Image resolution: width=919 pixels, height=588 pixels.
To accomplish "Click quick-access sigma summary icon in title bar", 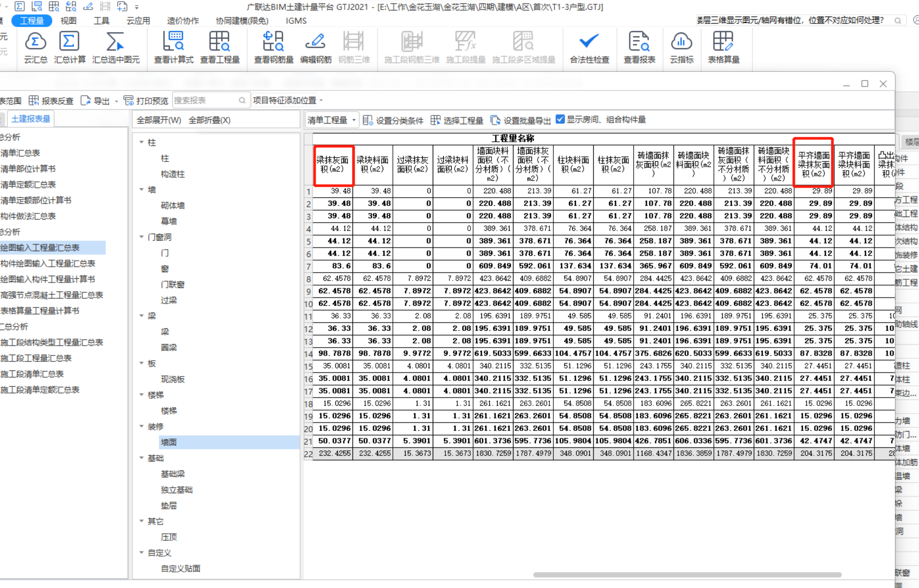I will tap(19, 6).
